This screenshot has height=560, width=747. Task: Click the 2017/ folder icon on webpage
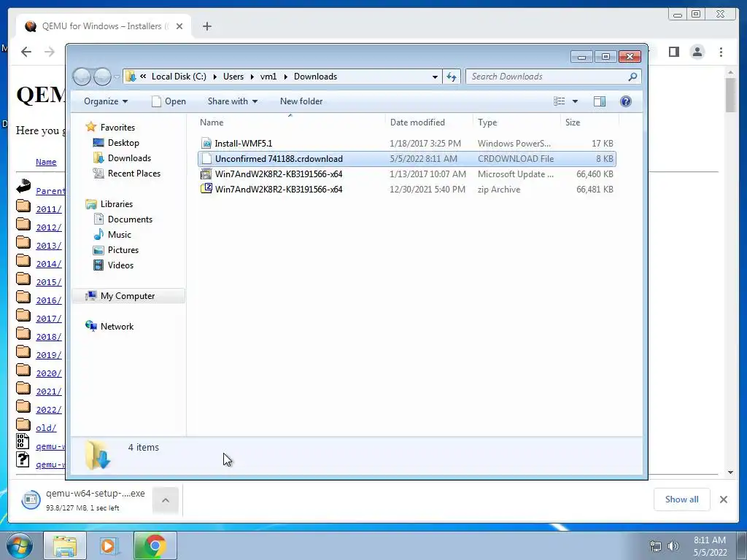coord(23,315)
